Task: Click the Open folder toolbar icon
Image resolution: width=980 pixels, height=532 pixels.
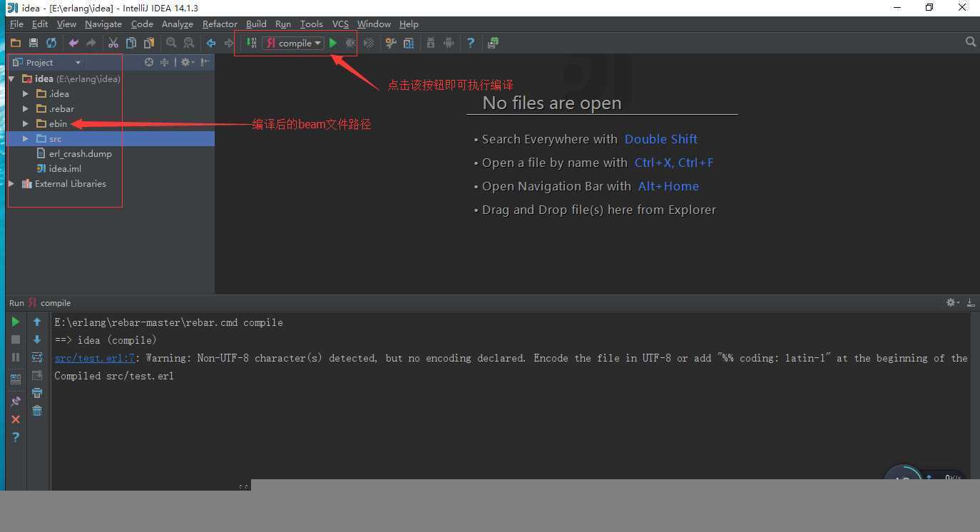Action: (16, 43)
